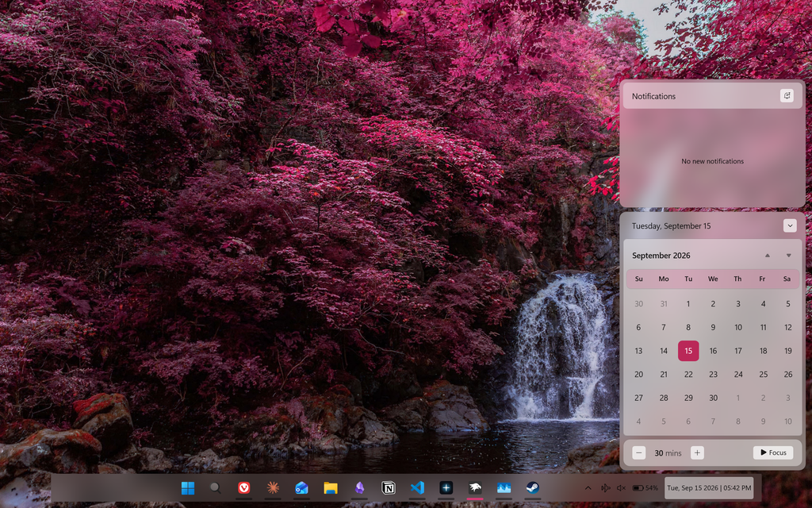This screenshot has width=812, height=508.
Task: Open taskbar Search magnifier
Action: pos(215,488)
